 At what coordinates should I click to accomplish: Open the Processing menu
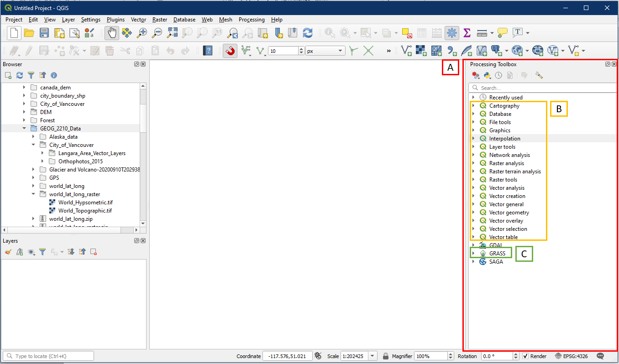click(x=251, y=20)
